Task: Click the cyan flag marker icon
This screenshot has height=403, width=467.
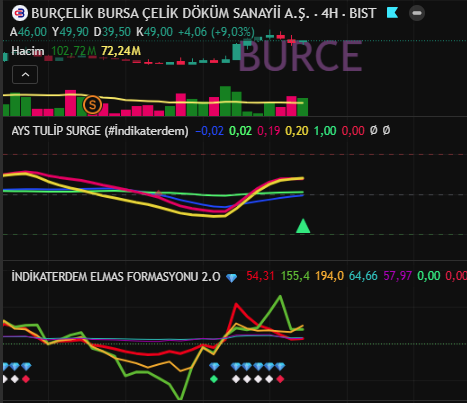Action: [392, 13]
